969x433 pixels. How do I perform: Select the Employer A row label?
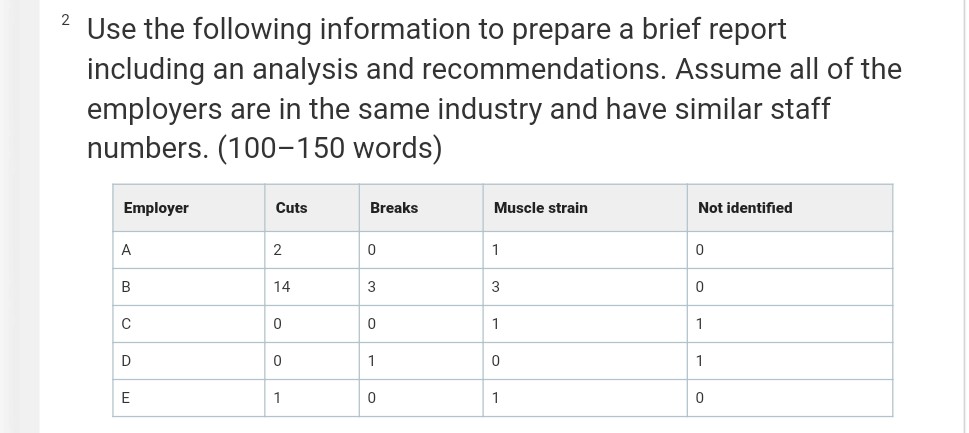(x=126, y=250)
